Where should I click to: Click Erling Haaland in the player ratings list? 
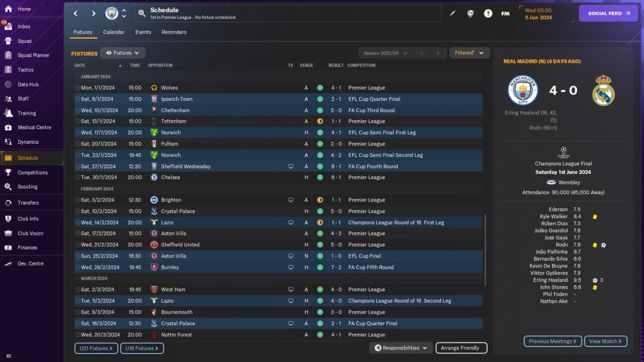550,280
